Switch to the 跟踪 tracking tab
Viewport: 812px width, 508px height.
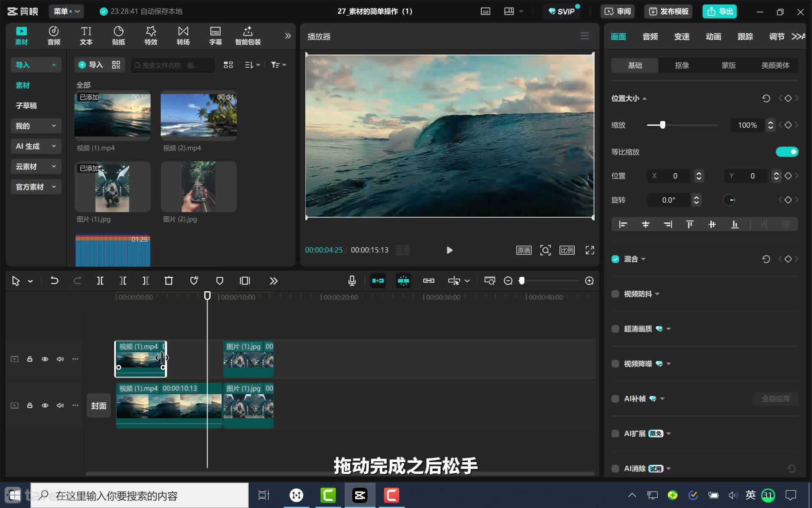(745, 36)
